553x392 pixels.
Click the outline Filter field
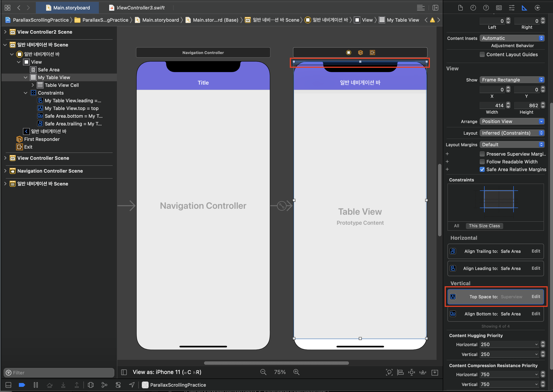[x=59, y=372]
